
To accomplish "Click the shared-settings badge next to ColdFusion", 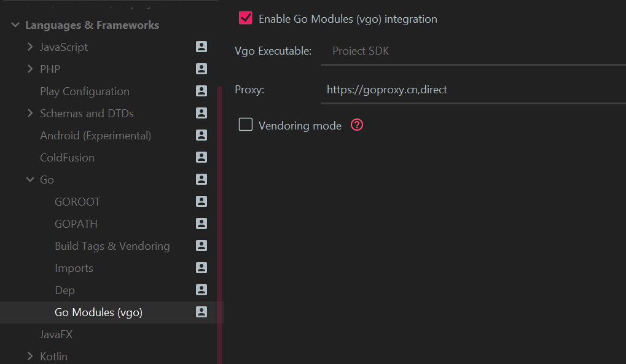I will [x=201, y=157].
